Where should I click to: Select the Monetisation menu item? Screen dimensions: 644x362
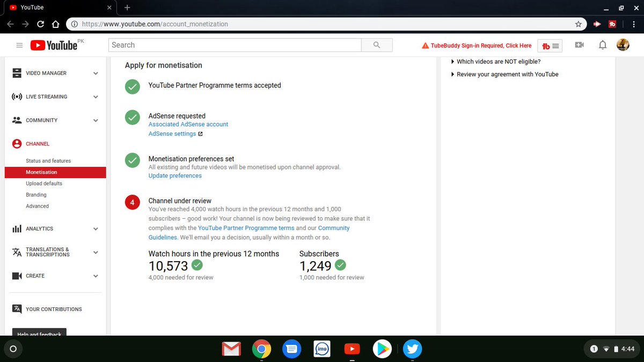55,172
